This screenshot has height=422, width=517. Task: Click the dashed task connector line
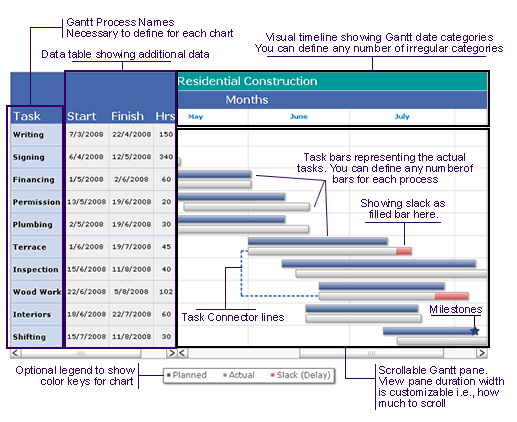pyautogui.click(x=241, y=273)
